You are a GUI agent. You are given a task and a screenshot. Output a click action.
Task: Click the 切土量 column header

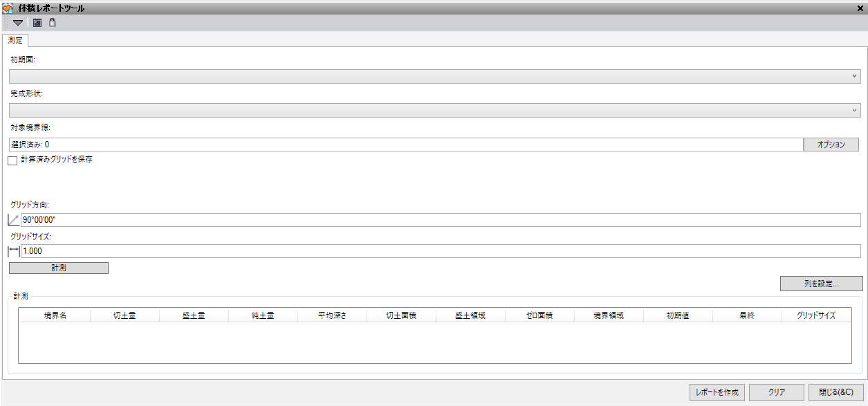point(124,315)
